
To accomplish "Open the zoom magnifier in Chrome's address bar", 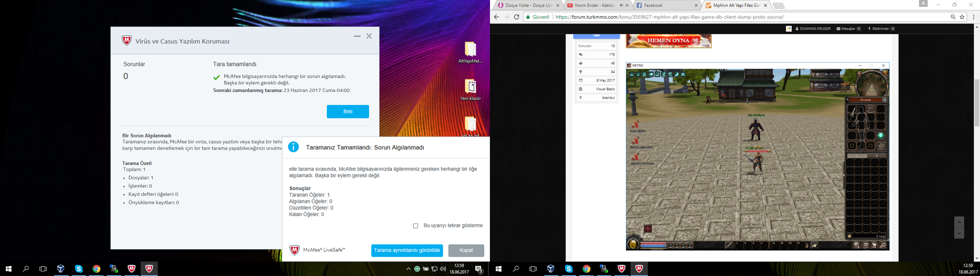I will pyautogui.click(x=953, y=17).
